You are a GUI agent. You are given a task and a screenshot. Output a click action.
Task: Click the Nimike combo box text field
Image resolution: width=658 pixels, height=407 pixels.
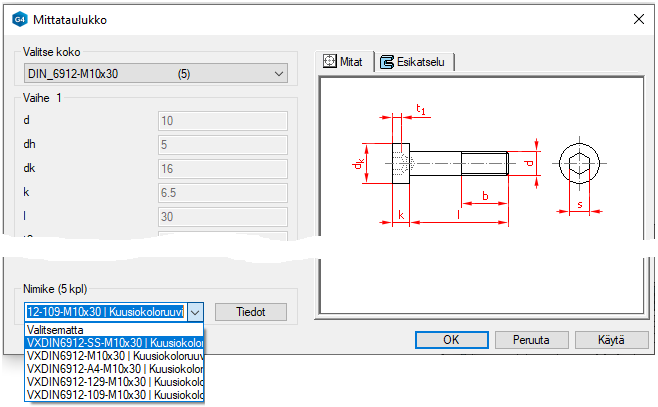(x=106, y=312)
